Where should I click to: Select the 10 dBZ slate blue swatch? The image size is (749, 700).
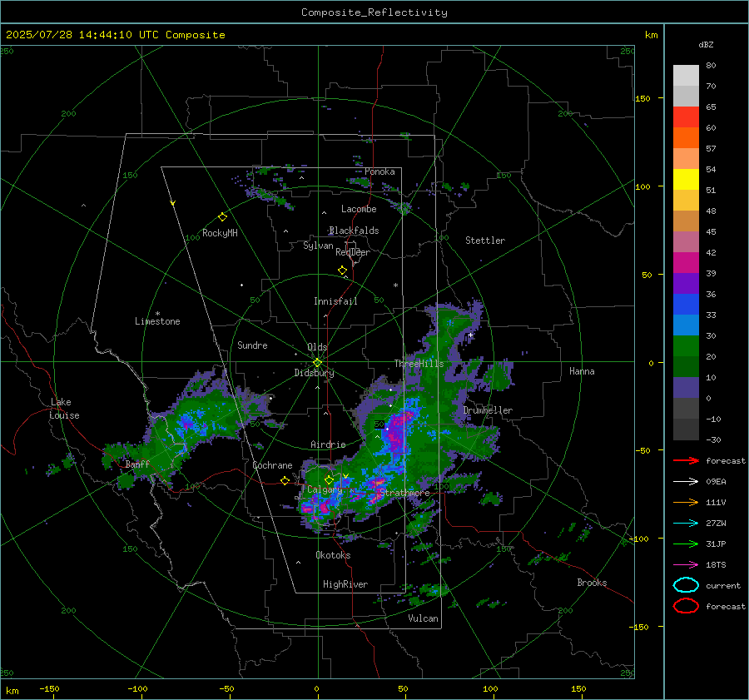tap(686, 387)
